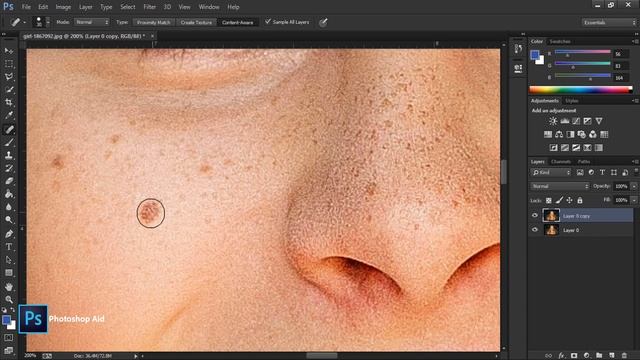Add a Levels adjustment
The height and width of the screenshot is (360, 640).
click(565, 121)
